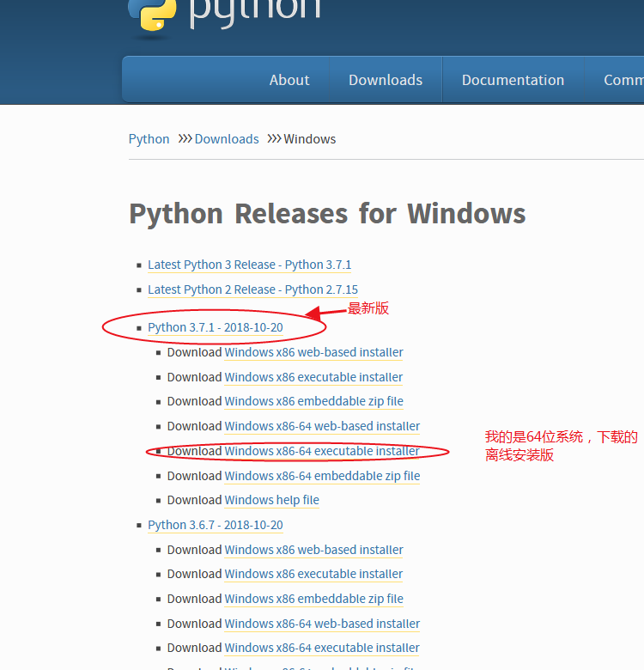Download 3.6.7 Windows x86 embeddable zip file

click(314, 599)
